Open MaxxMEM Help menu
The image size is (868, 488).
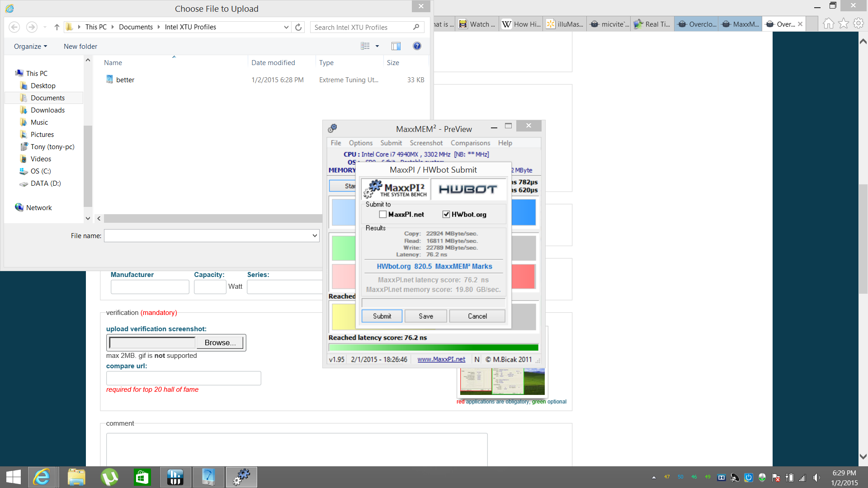coord(505,143)
